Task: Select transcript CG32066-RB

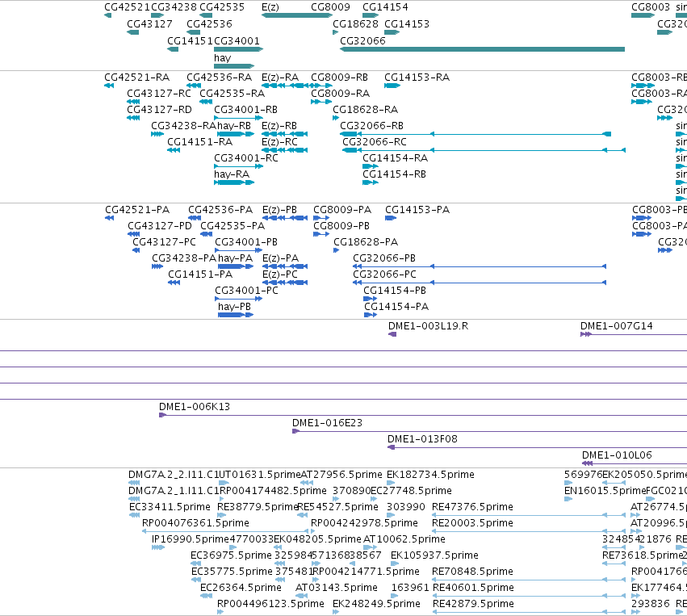Action: [x=475, y=134]
